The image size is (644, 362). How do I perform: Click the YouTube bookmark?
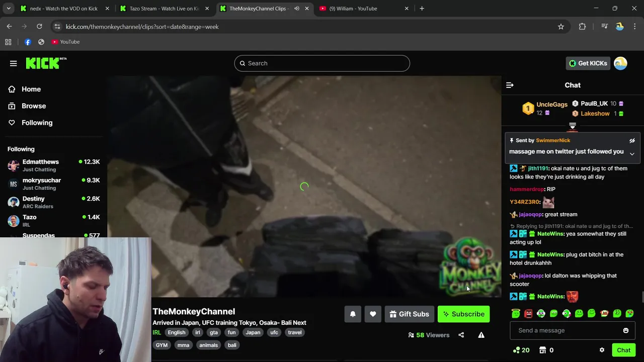(x=65, y=42)
